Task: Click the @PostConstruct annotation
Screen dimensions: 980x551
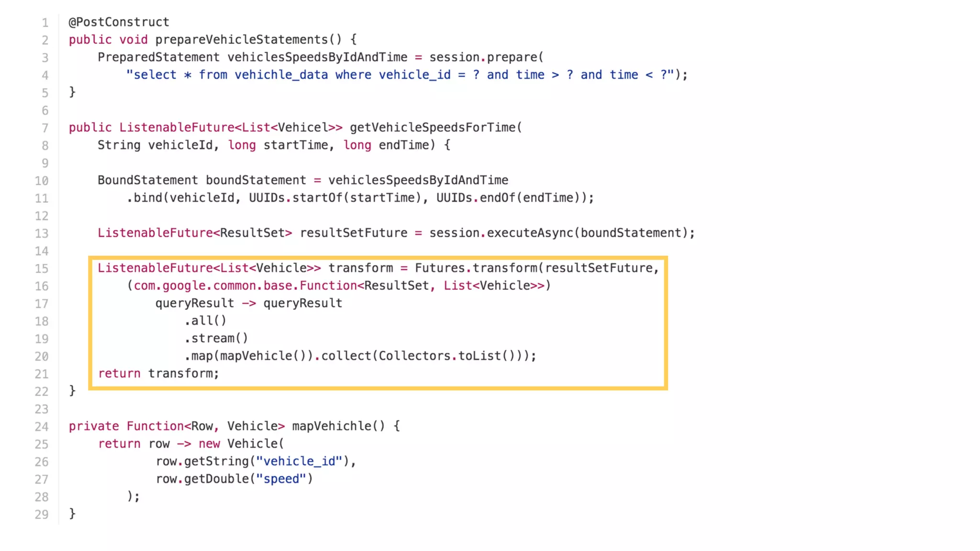Action: 119,22
